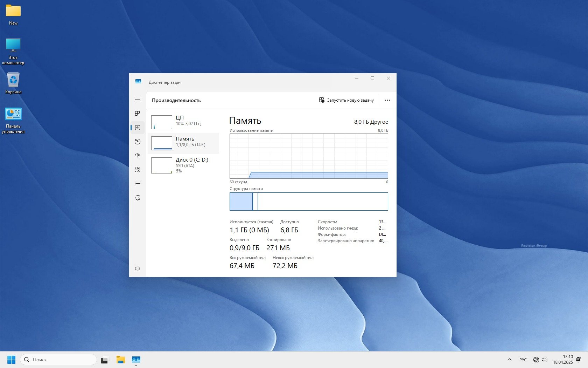Open Startup apps sidebar icon

138,156
